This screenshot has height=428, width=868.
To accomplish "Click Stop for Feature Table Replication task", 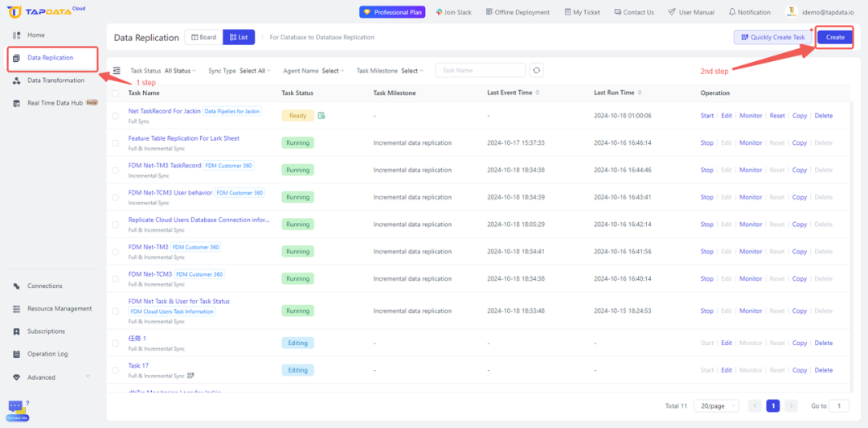I will tap(707, 143).
